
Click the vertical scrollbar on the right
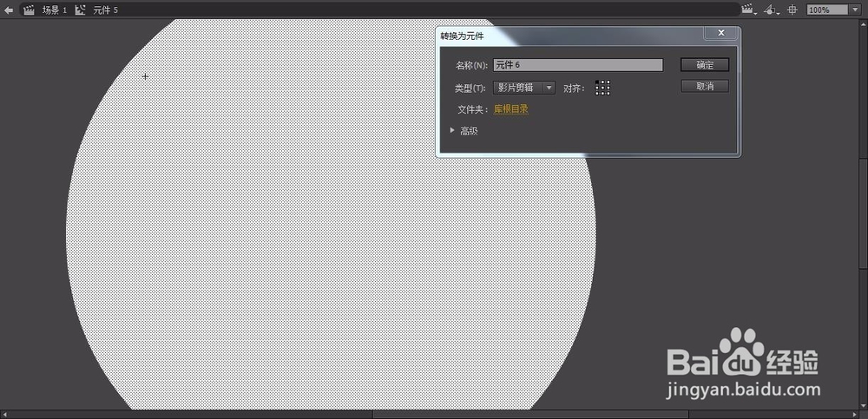(865, 213)
